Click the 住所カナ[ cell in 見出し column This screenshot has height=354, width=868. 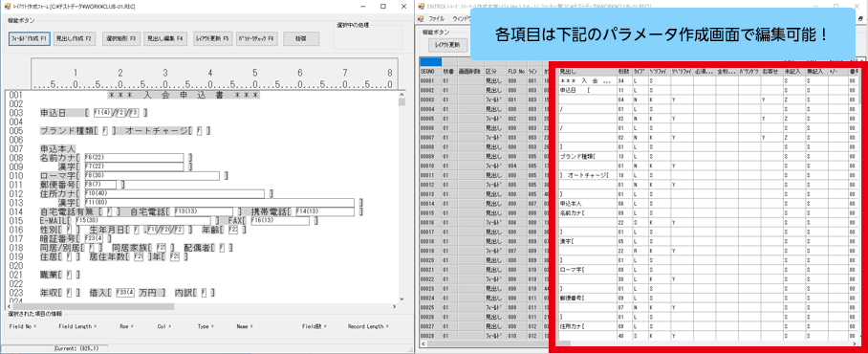[x=586, y=325]
